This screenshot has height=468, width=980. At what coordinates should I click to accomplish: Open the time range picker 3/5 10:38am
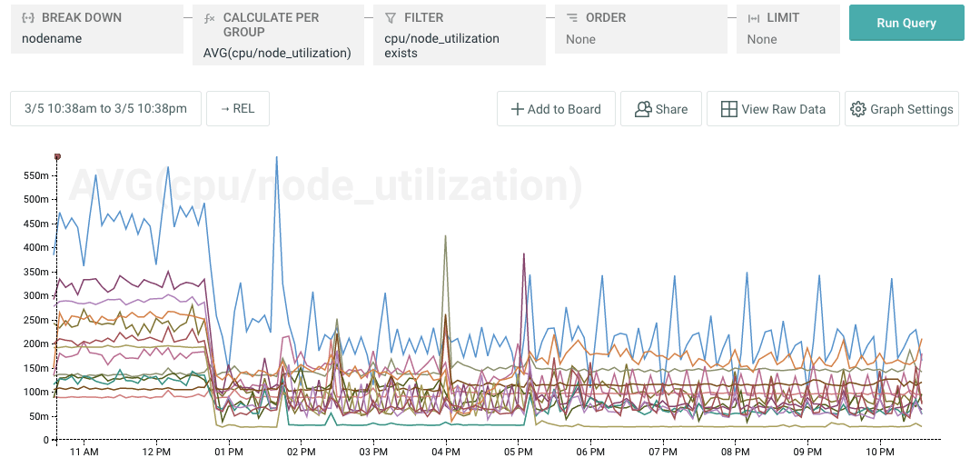click(x=105, y=109)
